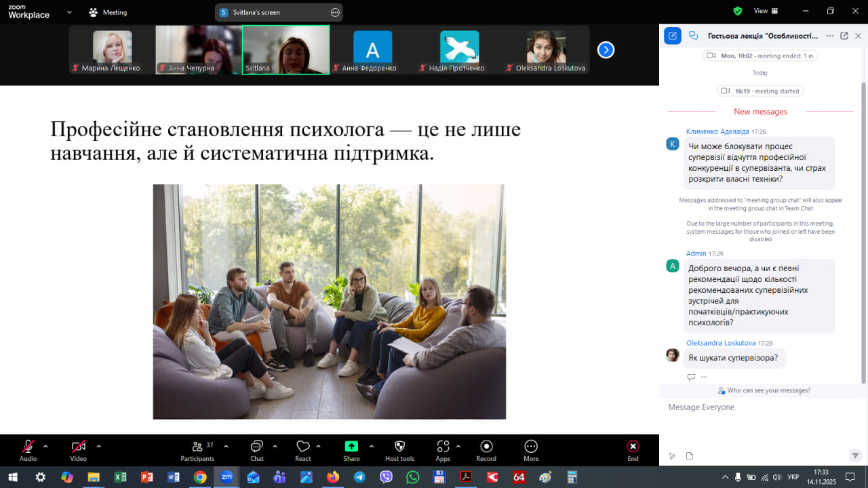Screen dimensions: 868x488
Task: Open the Zoom Workplace dropdown arrow
Action: click(x=69, y=12)
